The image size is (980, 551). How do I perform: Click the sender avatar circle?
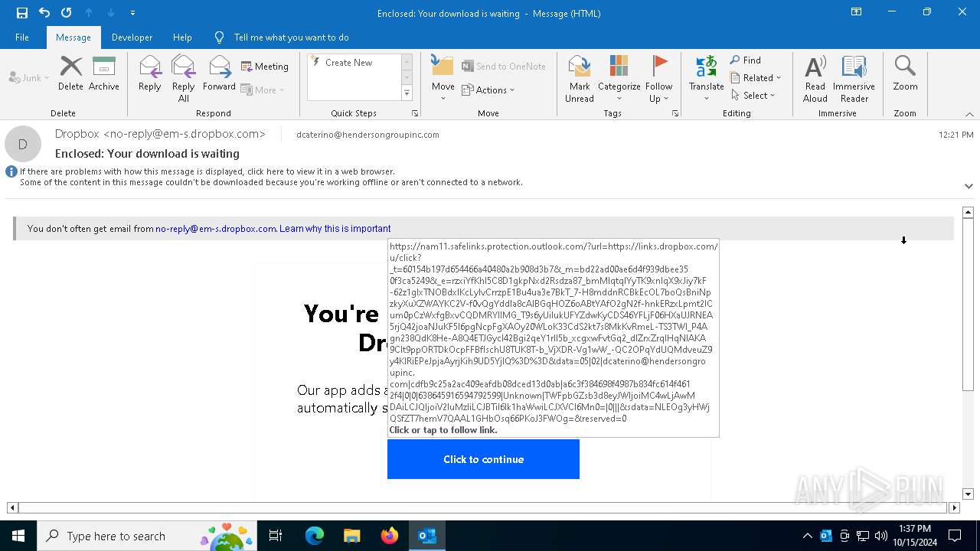(23, 144)
